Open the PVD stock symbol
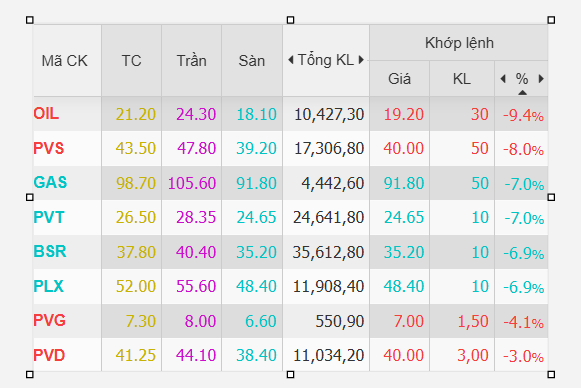Viewport: 581px width, 388px height. 49,355
